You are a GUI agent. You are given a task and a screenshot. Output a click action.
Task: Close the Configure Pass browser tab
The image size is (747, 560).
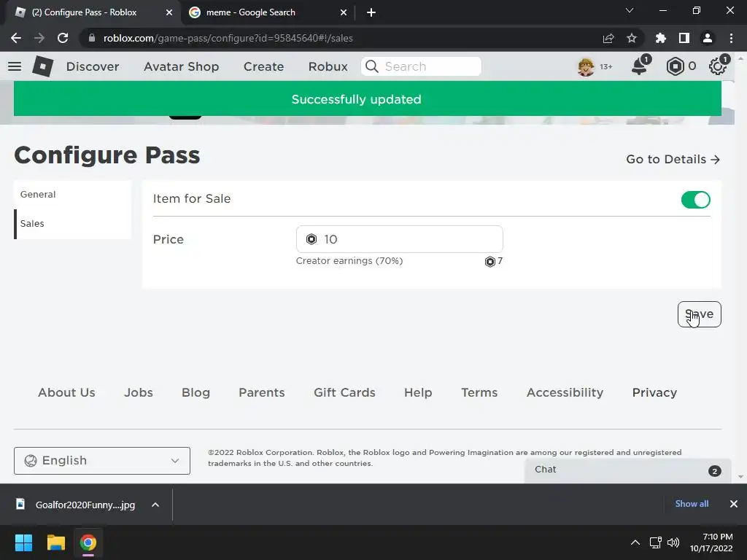point(169,13)
